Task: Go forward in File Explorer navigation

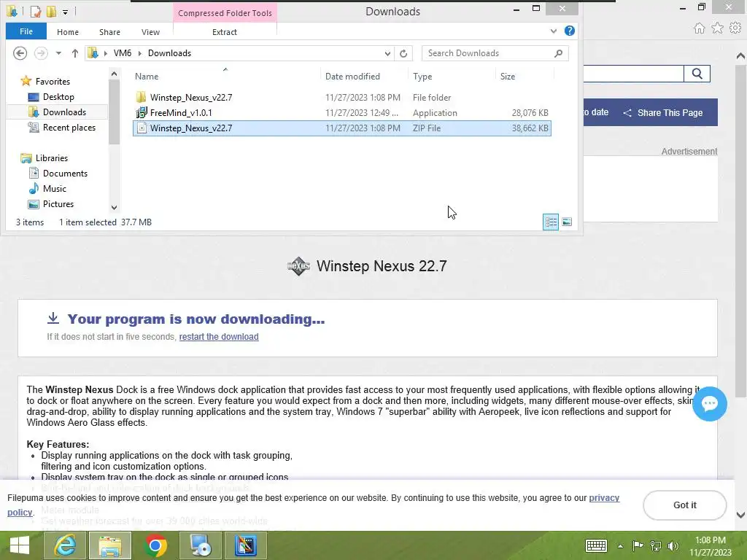Action: 41,52
